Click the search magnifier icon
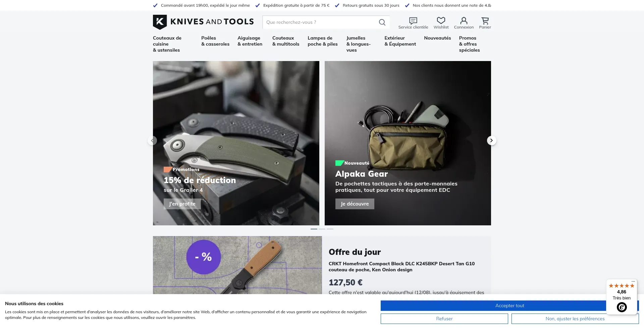644x333 pixels. [x=382, y=22]
